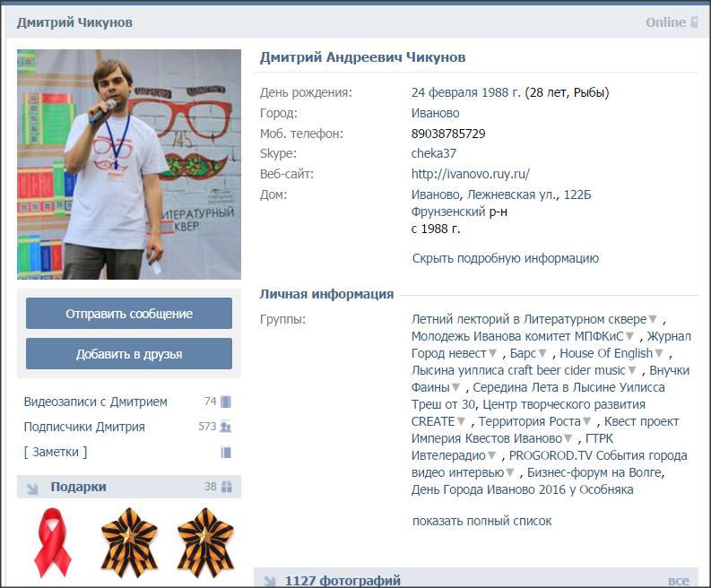Expand arrow after PROGOROD.TV видео интервью
This screenshot has width=711, height=588.
click(x=510, y=472)
